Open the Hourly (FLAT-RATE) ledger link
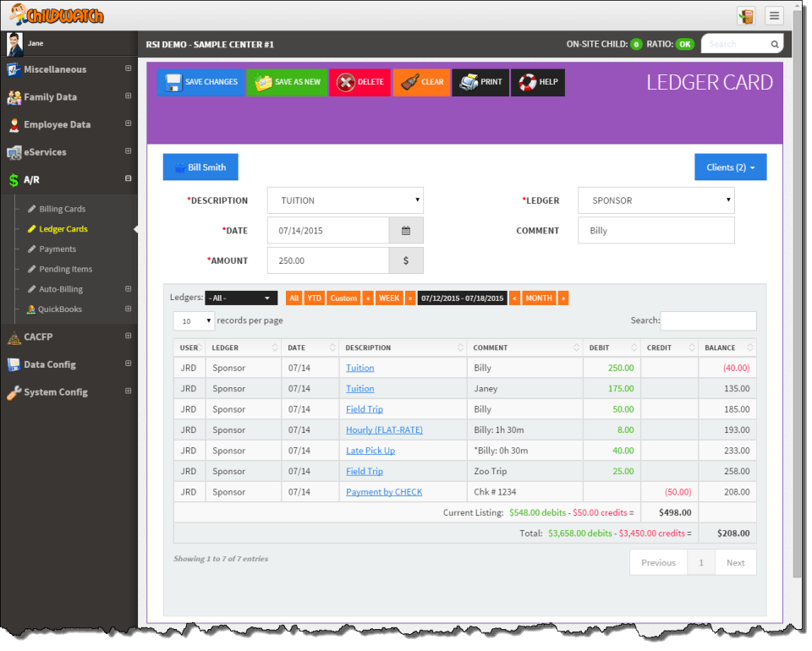The height and width of the screenshot is (651, 812). click(384, 430)
